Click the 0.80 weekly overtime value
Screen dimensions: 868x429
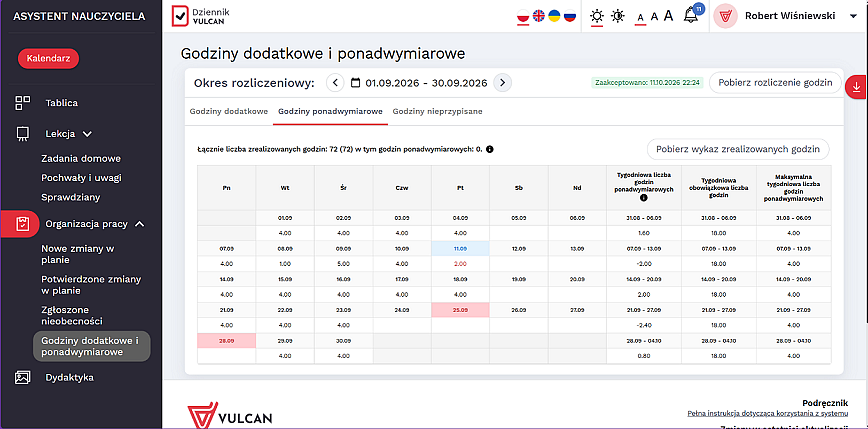tap(643, 356)
